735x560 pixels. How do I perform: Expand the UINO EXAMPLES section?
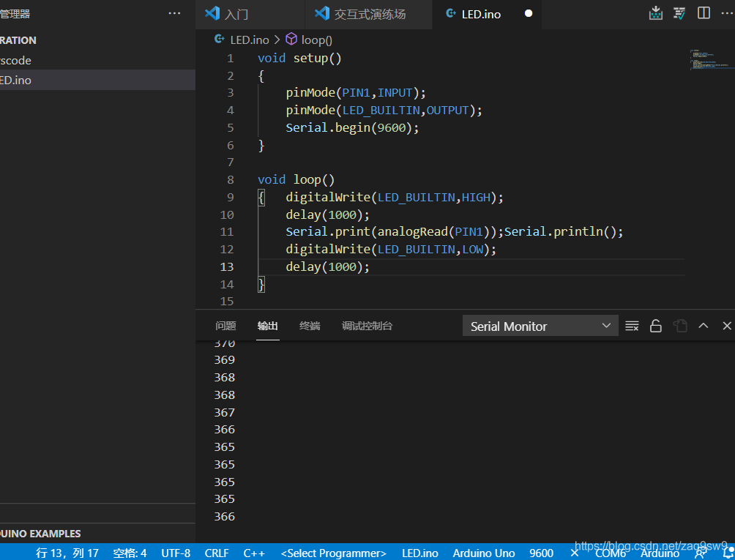pyautogui.click(x=97, y=534)
